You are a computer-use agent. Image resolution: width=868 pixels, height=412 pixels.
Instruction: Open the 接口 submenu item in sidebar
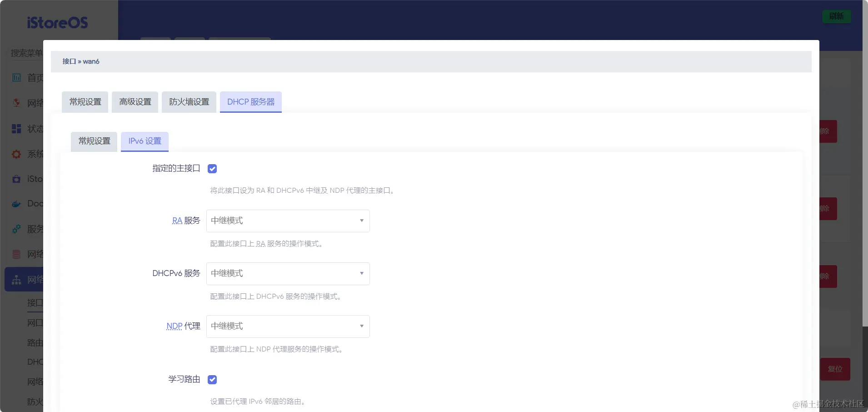(x=35, y=303)
